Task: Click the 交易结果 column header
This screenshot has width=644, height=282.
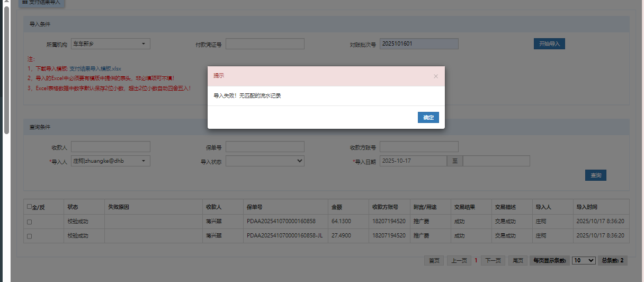Action: pyautogui.click(x=470, y=207)
